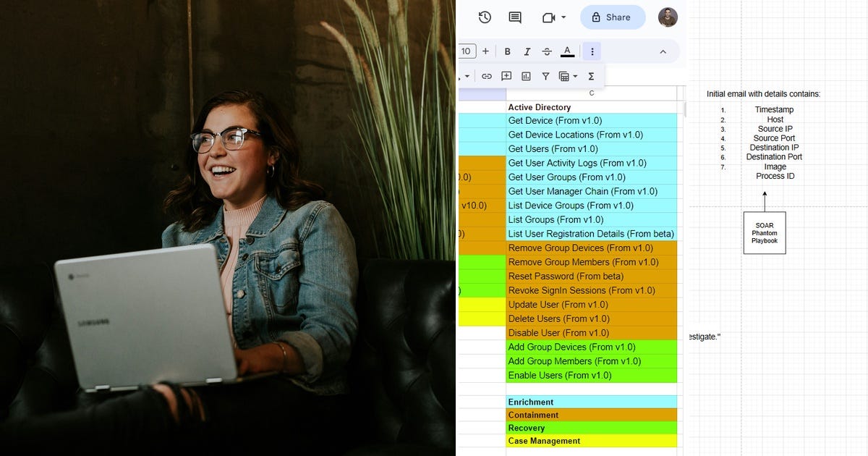The height and width of the screenshot is (456, 868).
Task: Collapse the toolbar with the chevron
Action: pyautogui.click(x=663, y=51)
